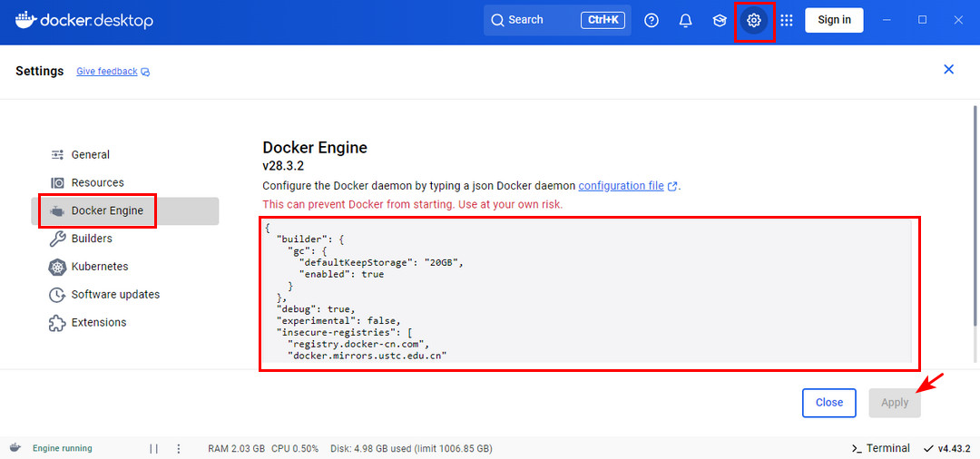
Task: Click the Builders wrench icon
Action: (57, 239)
